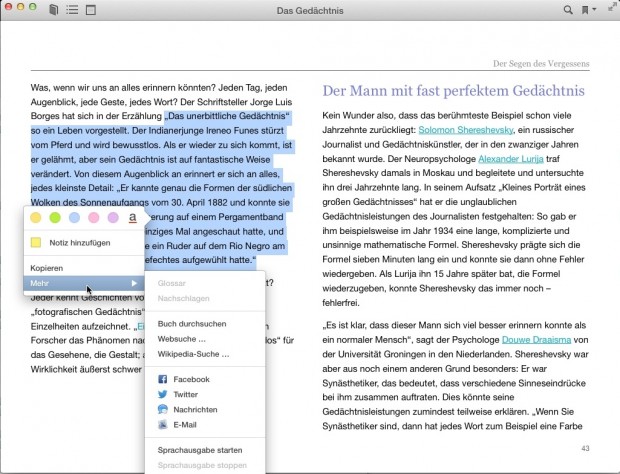Share via Twitter menu label
This screenshot has width=620, height=474.
(185, 394)
